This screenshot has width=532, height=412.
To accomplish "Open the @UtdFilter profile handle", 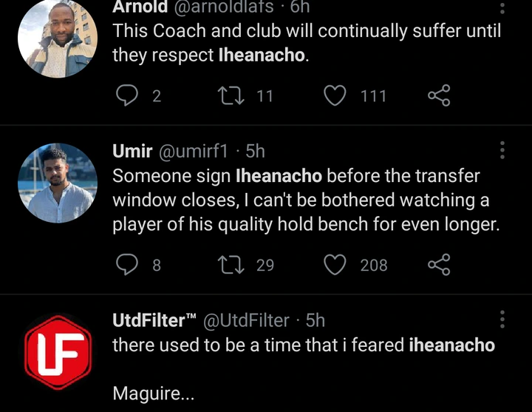I will tap(246, 320).
